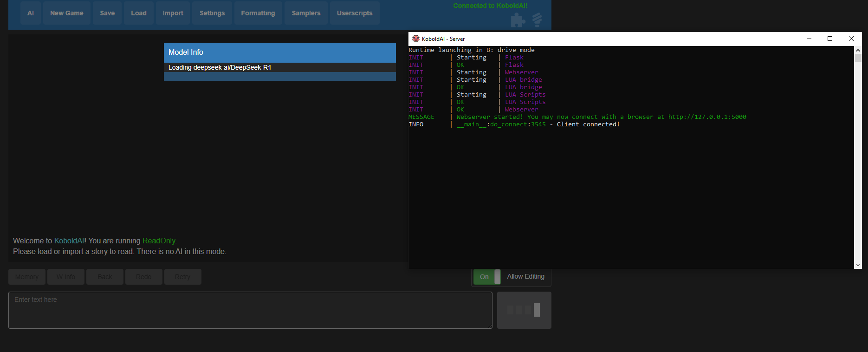Click the 'Enter text here' input box
The height and width of the screenshot is (352, 868).
point(250,310)
